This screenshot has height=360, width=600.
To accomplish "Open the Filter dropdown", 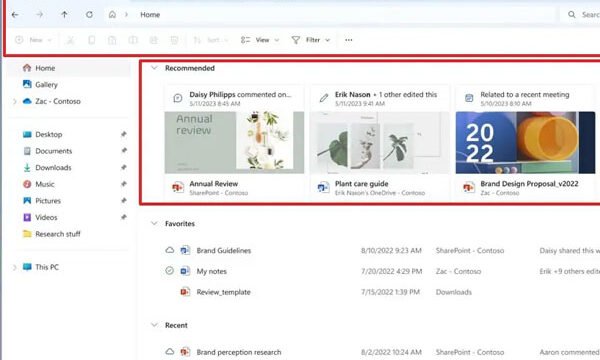I will (311, 40).
